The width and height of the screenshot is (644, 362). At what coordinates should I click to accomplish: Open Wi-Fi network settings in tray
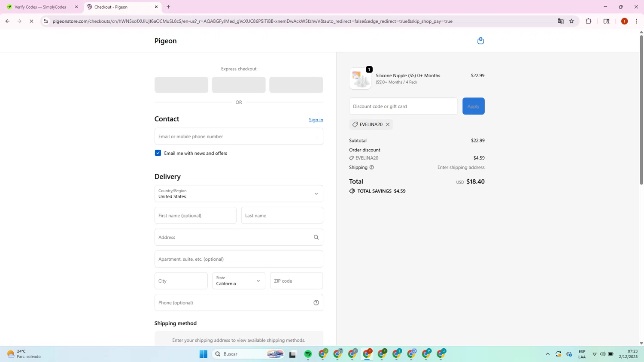click(x=595, y=354)
